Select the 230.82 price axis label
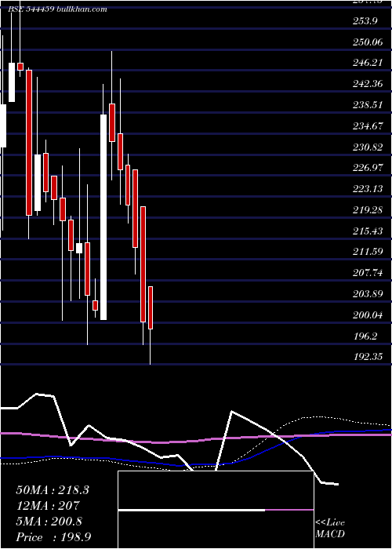 [368, 147]
